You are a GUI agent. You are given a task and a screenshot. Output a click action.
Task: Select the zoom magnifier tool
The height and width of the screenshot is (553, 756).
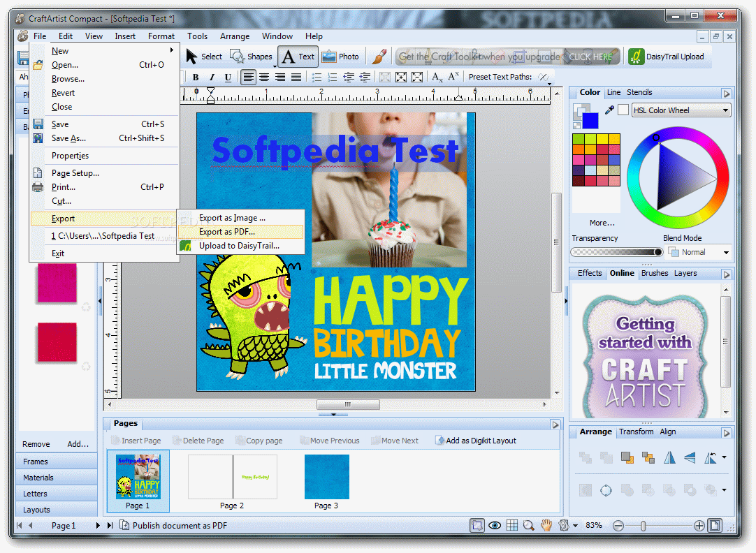(x=528, y=526)
